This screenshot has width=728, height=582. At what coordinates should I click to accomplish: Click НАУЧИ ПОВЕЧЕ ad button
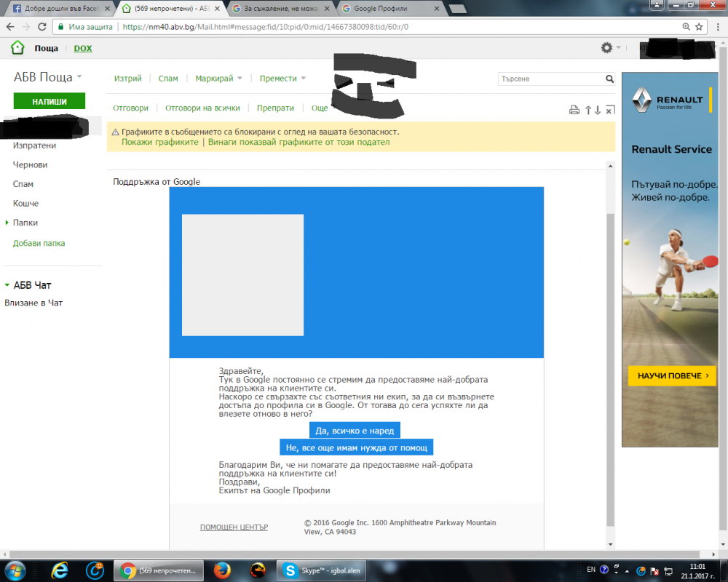tap(672, 376)
